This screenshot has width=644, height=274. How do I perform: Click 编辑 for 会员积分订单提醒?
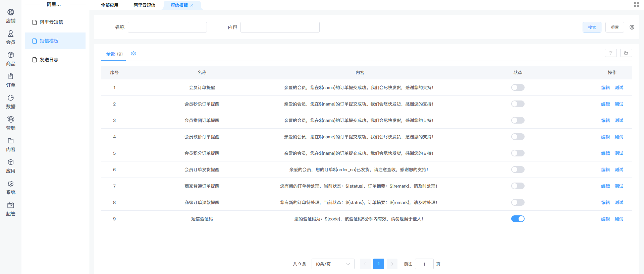click(605, 153)
